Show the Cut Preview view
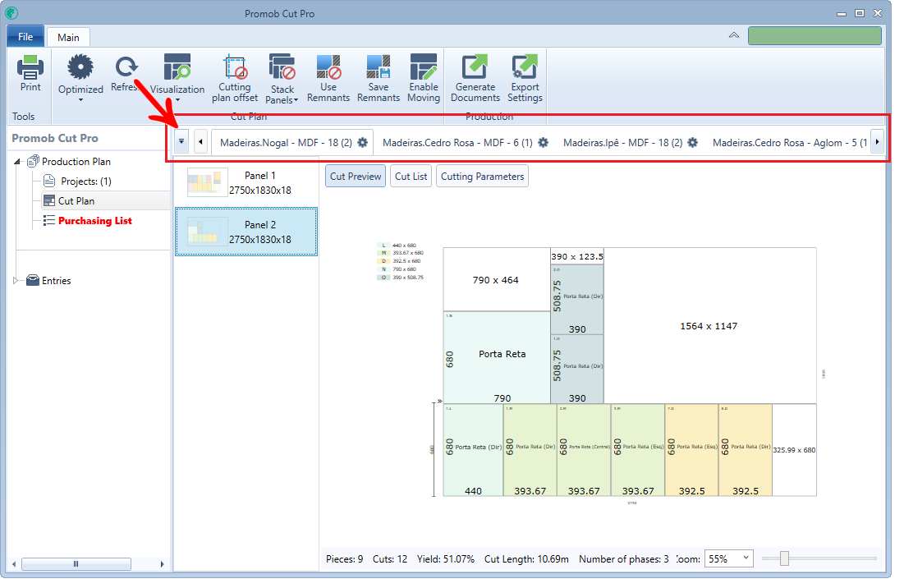 coord(356,177)
